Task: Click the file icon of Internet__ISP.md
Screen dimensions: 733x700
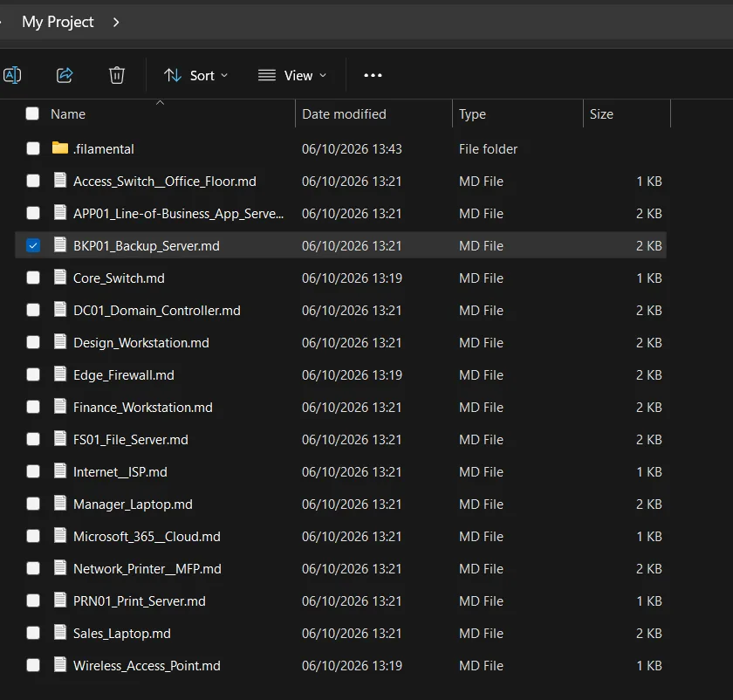Action: click(60, 470)
